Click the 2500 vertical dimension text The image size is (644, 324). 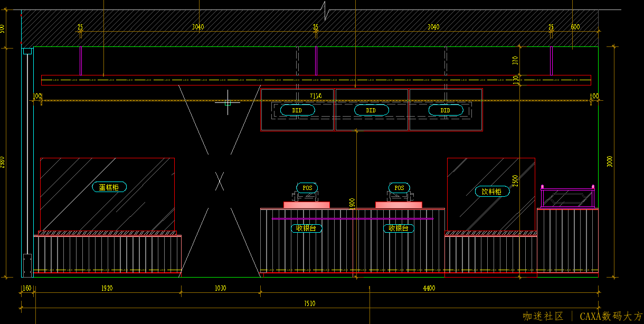[x=516, y=180]
